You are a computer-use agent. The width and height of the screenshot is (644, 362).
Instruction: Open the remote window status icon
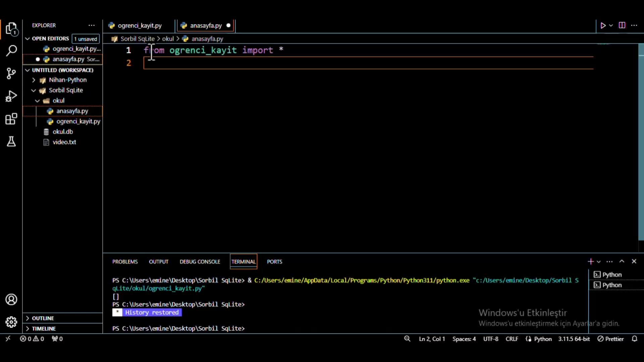click(x=8, y=339)
